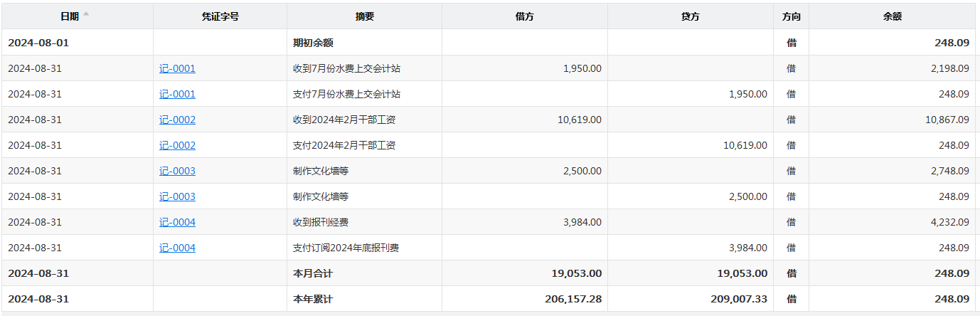Select the 方向 column header

(791, 16)
